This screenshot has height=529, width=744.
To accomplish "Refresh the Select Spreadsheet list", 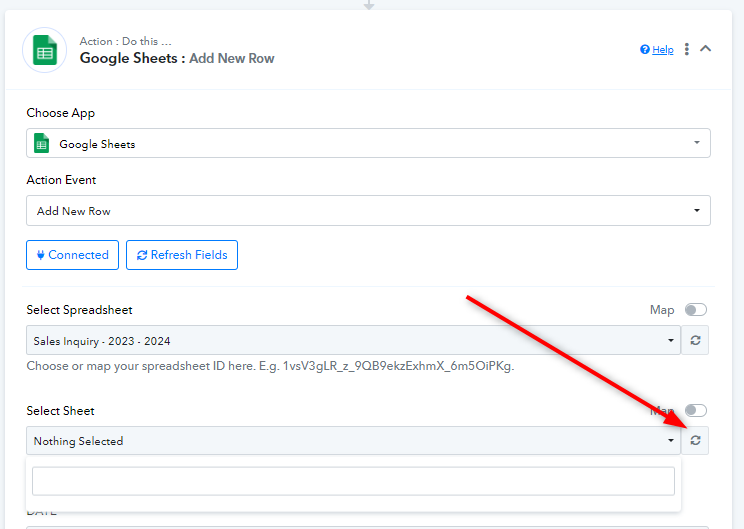I will click(695, 340).
